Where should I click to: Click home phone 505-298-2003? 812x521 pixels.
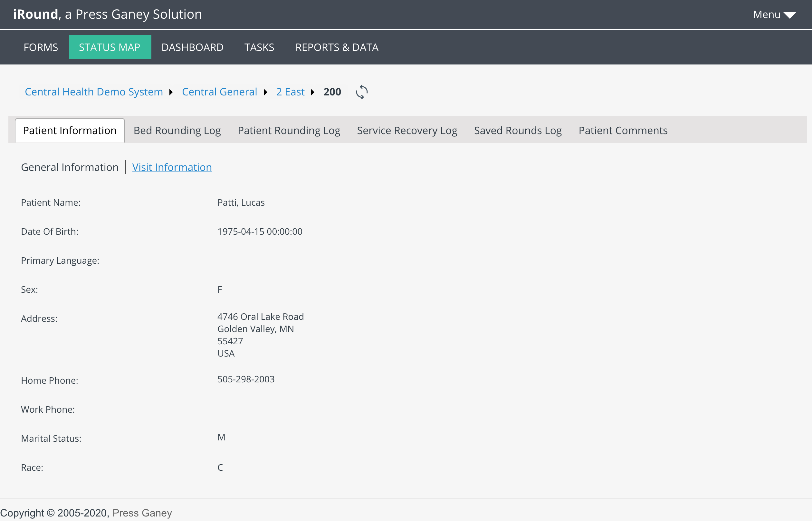[246, 379]
